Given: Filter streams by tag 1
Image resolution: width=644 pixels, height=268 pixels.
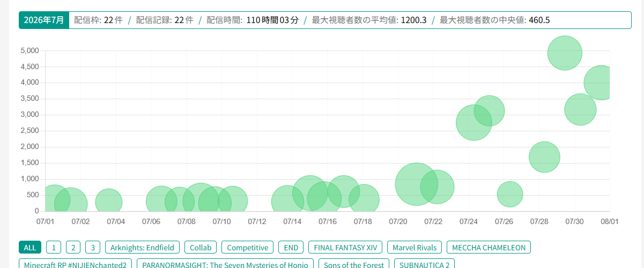Looking at the screenshot, I should coord(54,247).
